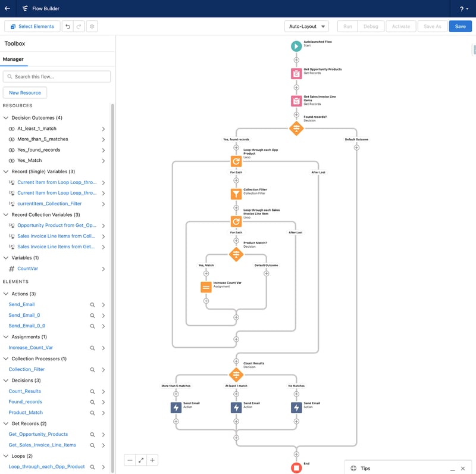Click the New Resource button
This screenshot has height=474, width=476.
click(24, 92)
